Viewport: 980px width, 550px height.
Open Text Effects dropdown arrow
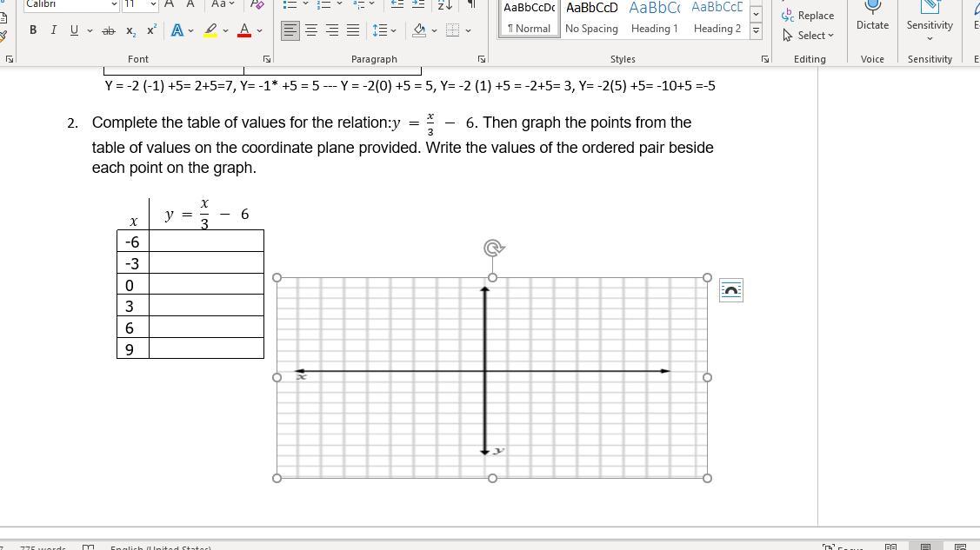190,30
